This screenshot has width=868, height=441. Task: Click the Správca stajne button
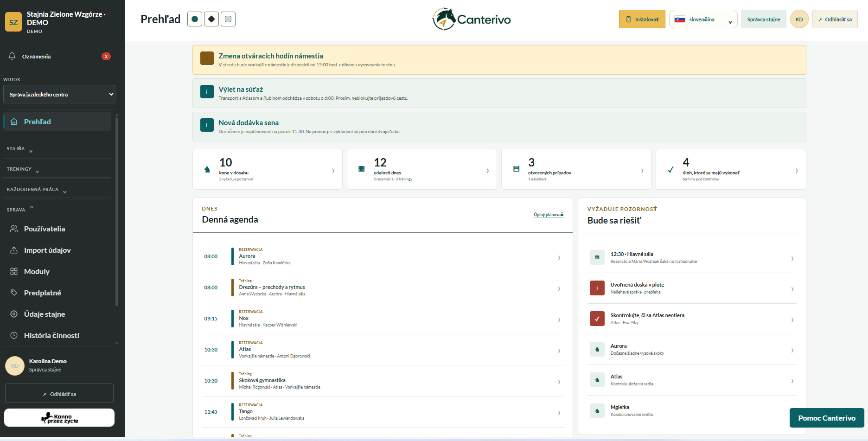[764, 19]
